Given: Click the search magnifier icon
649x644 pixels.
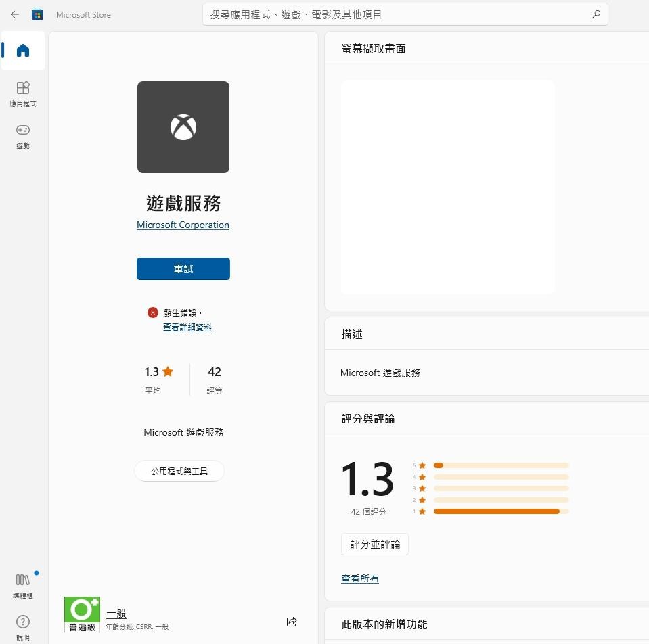Looking at the screenshot, I should [596, 14].
